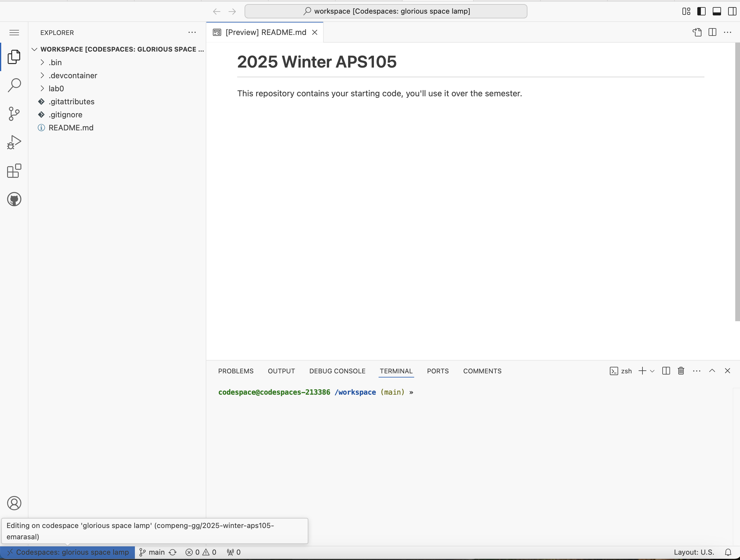This screenshot has height=560, width=740.
Task: Open the Explorer view icon
Action: tap(14, 57)
